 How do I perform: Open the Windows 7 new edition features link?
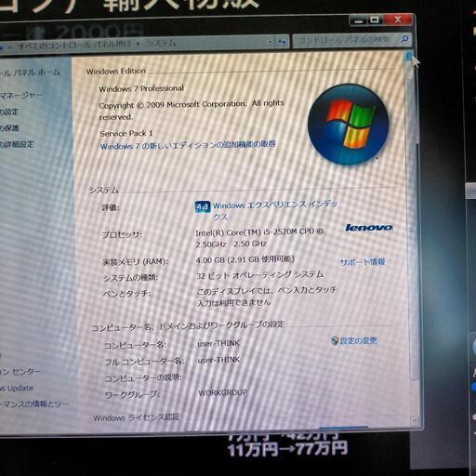click(x=188, y=145)
